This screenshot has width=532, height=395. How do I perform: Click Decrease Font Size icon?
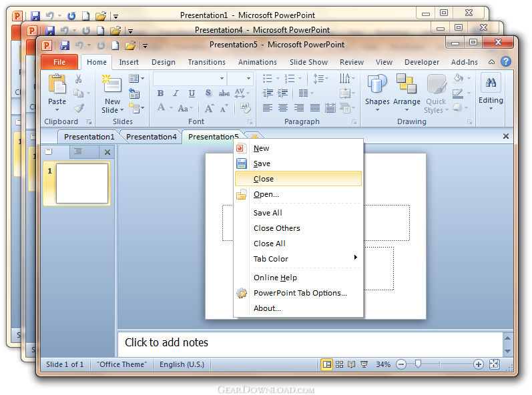pos(224,108)
